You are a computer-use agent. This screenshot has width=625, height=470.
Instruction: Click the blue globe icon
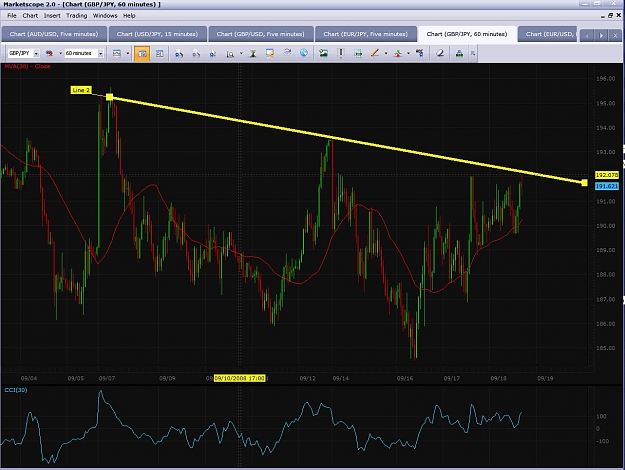click(304, 53)
